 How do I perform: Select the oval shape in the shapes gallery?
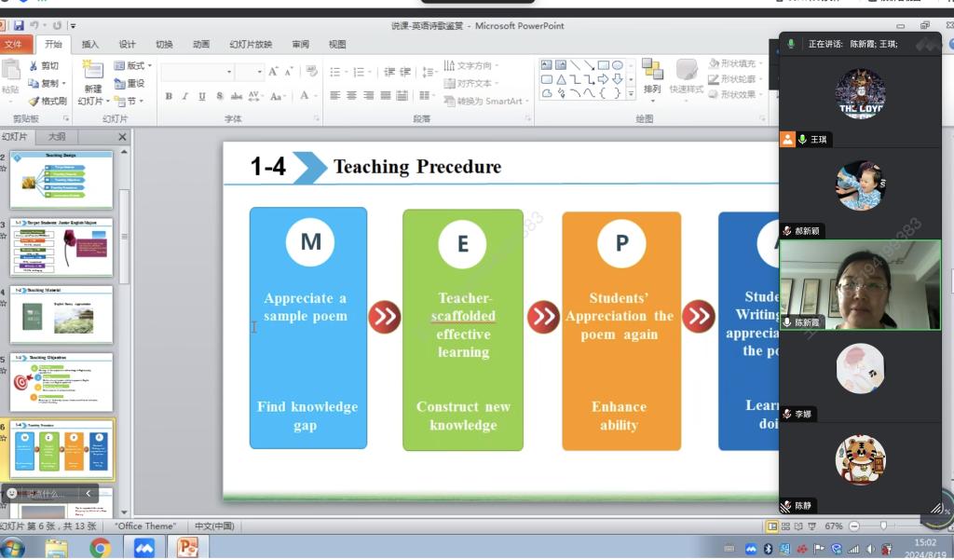click(x=617, y=65)
